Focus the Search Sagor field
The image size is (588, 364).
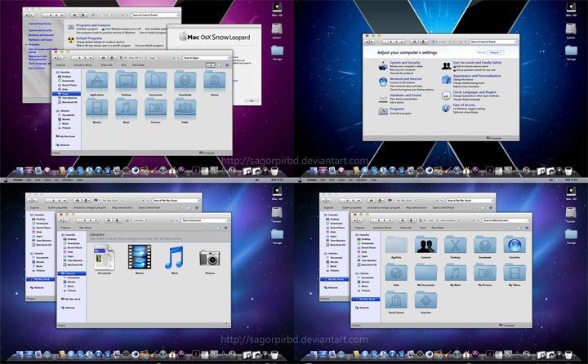(x=207, y=58)
